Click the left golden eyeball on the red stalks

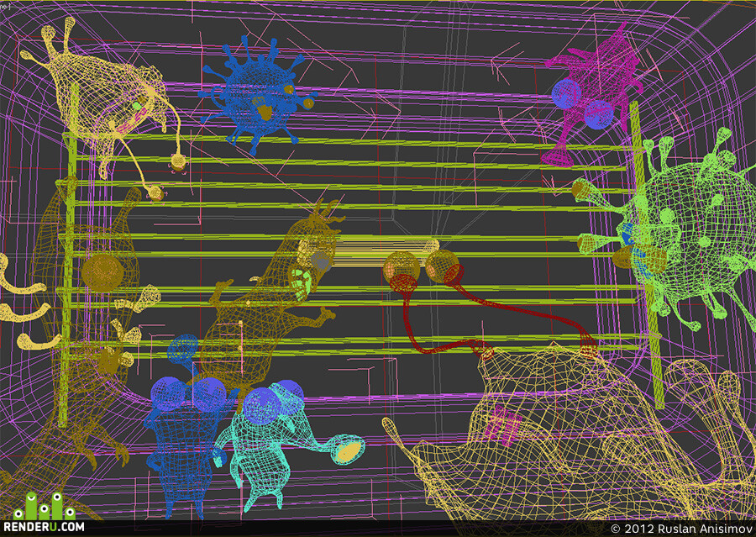[402, 268]
